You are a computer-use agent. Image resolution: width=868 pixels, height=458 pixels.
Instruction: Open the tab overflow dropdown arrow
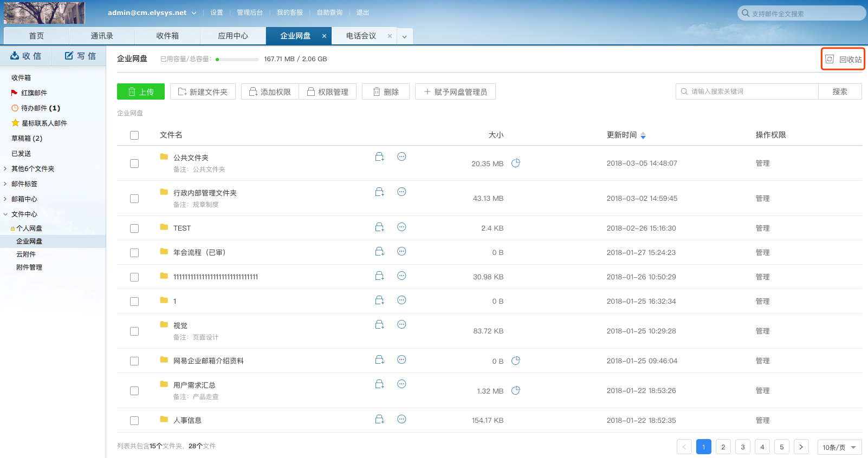[x=404, y=37]
